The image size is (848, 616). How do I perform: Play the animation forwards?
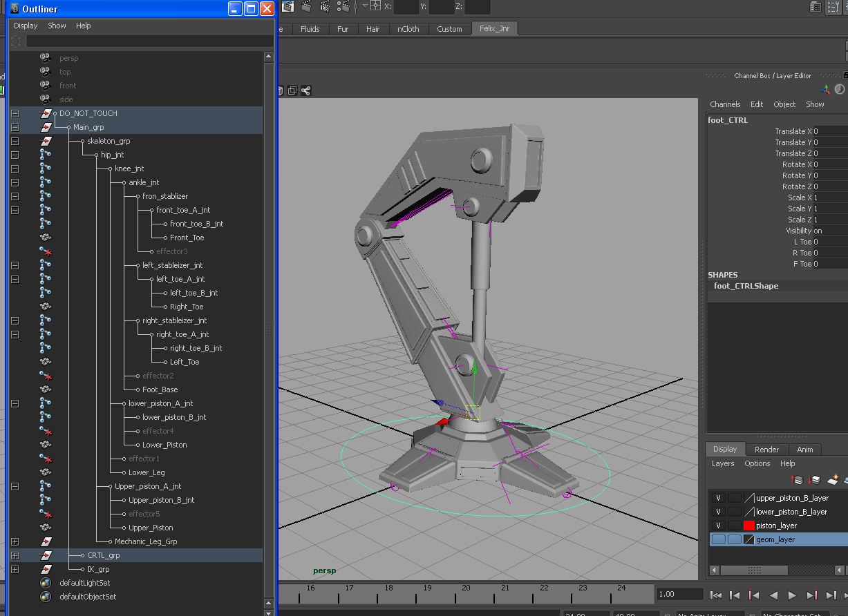(793, 595)
